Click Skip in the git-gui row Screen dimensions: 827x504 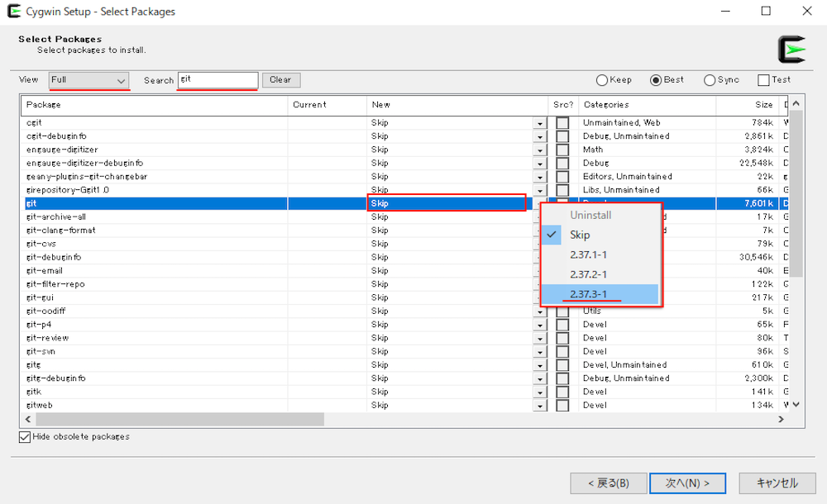tap(380, 298)
